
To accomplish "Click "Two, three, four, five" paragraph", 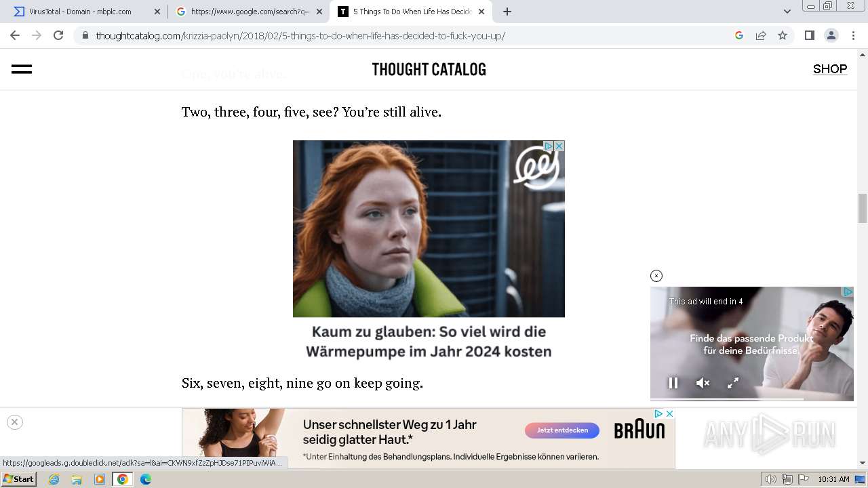I will tap(311, 112).
